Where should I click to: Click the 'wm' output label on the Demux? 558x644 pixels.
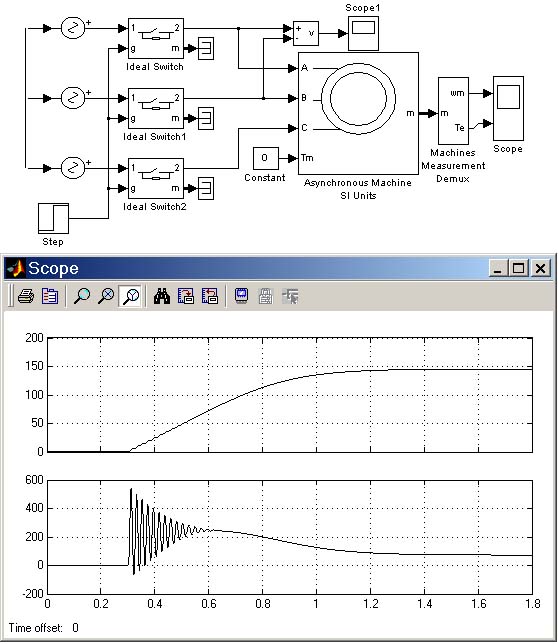click(x=457, y=93)
